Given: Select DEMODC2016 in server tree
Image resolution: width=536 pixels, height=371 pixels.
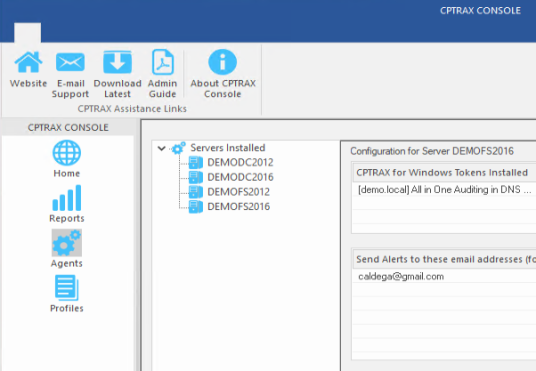Looking at the screenshot, I should [x=240, y=177].
